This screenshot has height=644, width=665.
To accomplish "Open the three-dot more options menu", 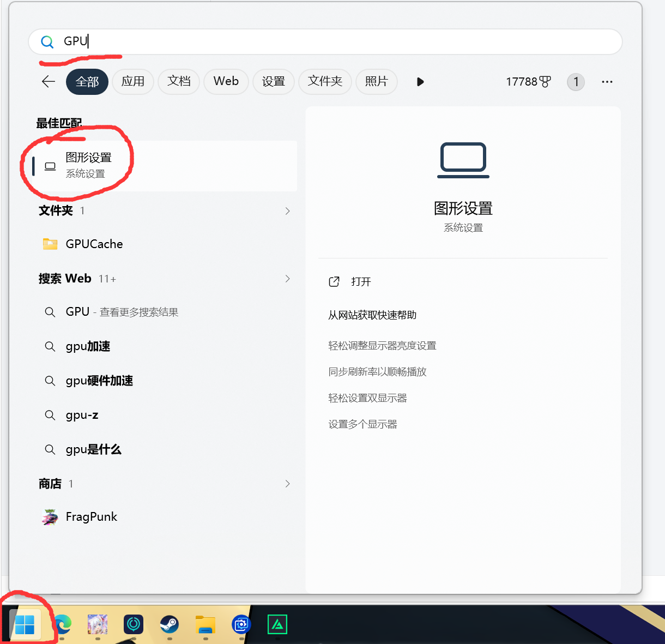I will [607, 82].
